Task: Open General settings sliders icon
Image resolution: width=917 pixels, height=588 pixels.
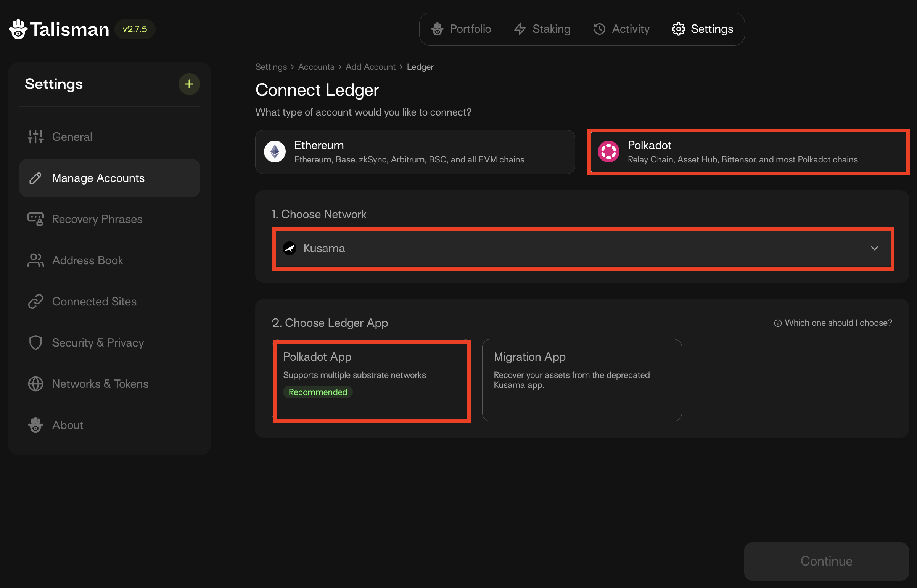Action: tap(35, 137)
